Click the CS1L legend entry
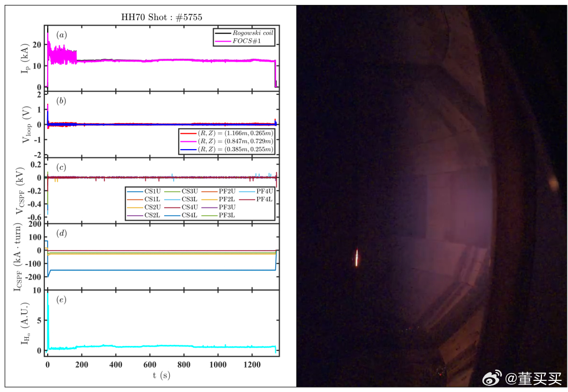 [x=144, y=199]
